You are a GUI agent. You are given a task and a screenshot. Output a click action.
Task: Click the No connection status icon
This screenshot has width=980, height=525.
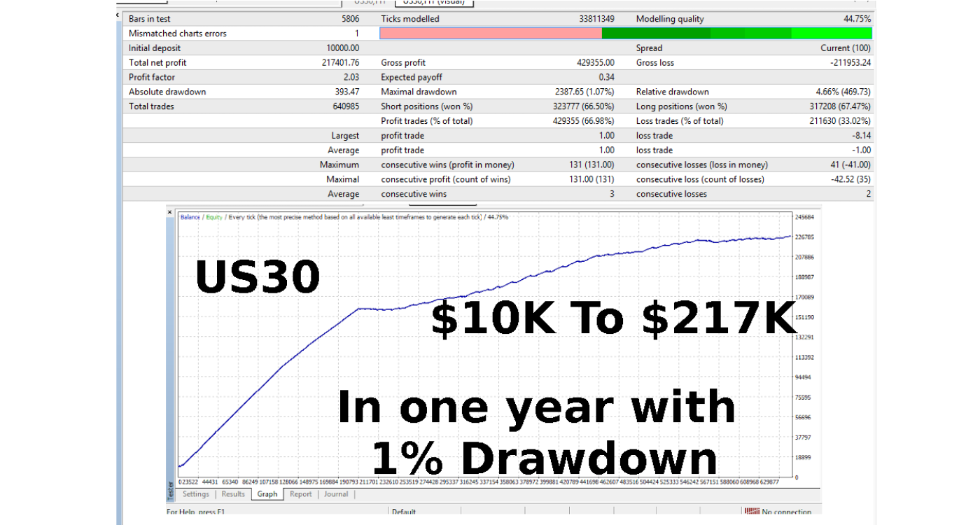point(751,512)
